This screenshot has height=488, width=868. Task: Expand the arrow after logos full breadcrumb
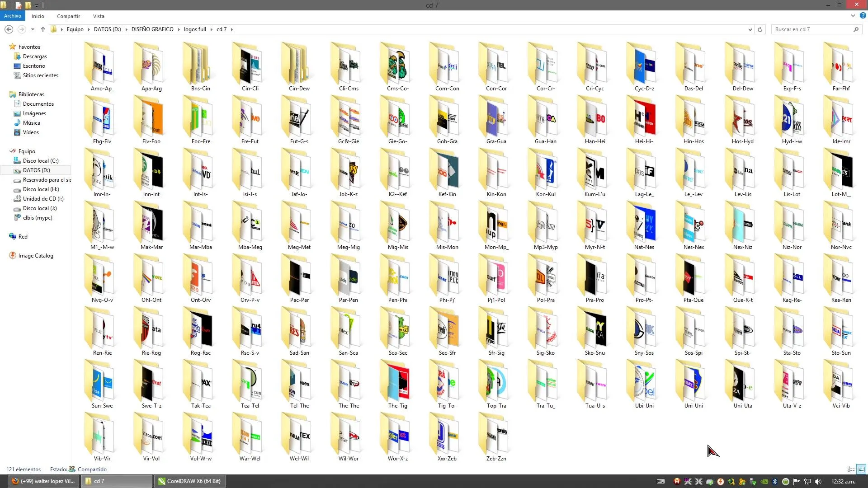pyautogui.click(x=211, y=29)
